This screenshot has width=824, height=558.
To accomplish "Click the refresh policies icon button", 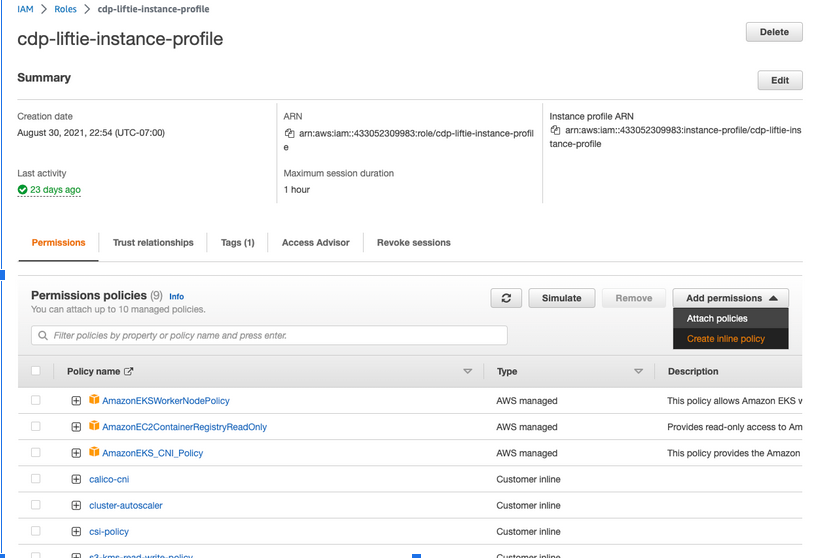I will [x=506, y=298].
